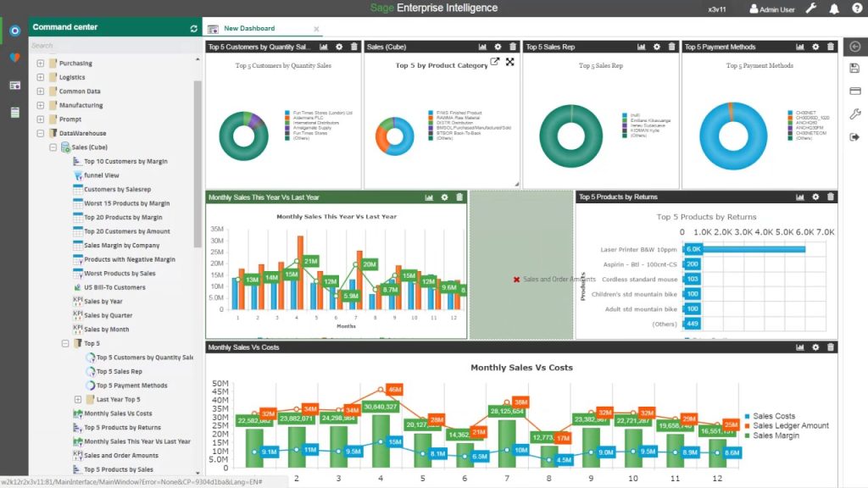Image resolution: width=868 pixels, height=488 pixels.
Task: Open settings gear on Top 5 Sales Rep widget
Action: pos(658,47)
